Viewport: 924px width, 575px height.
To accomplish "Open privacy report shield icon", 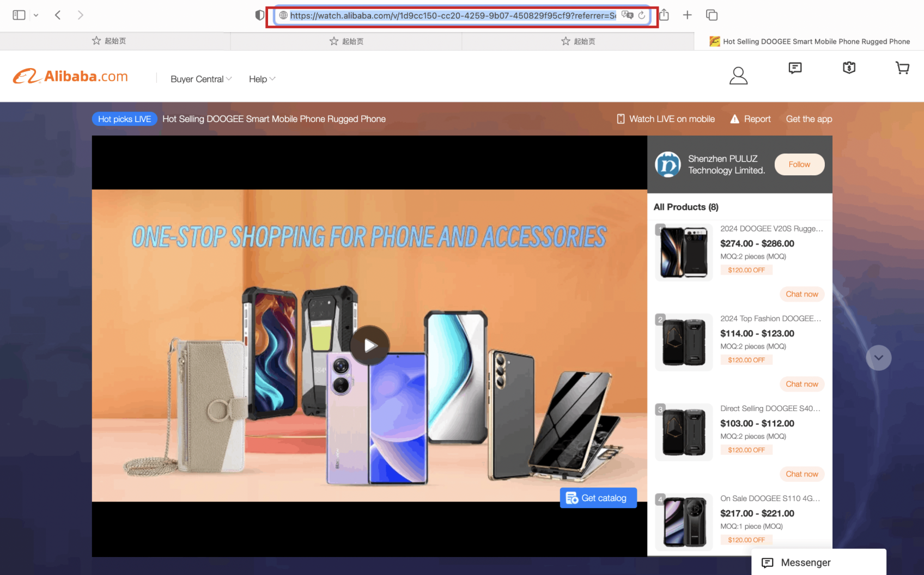I will pyautogui.click(x=260, y=15).
